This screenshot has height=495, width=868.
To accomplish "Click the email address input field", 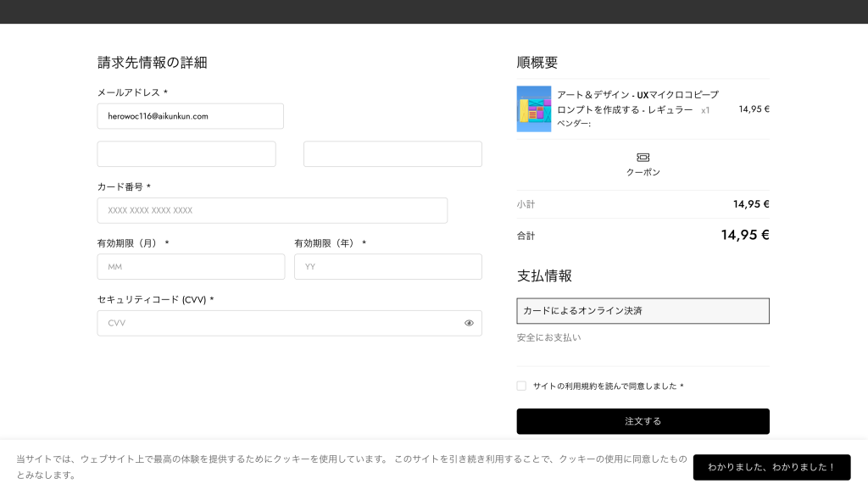I will (x=190, y=116).
